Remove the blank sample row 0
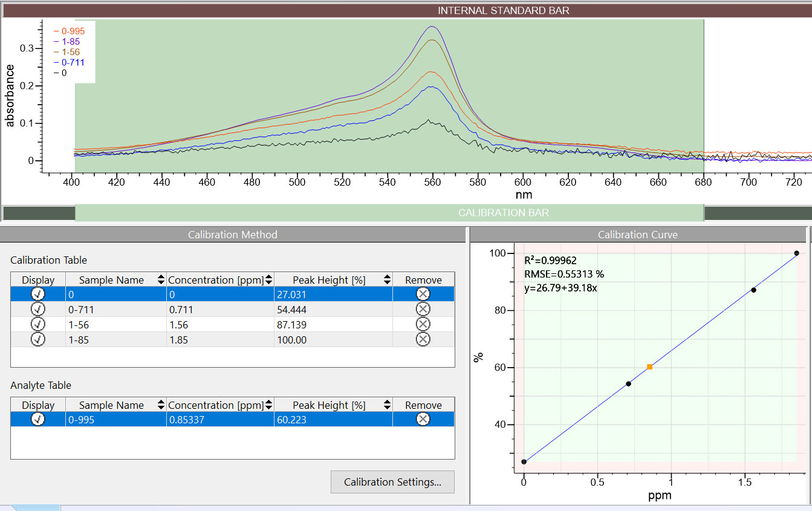This screenshot has width=812, height=511. 423,294
